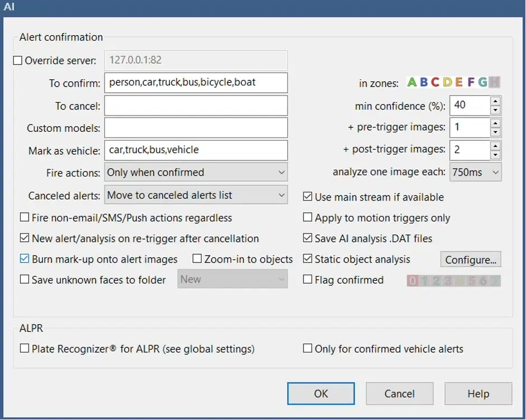Image resolution: width=526 pixels, height=420 pixels.
Task: Disable Static object analysis checkbox
Action: (307, 259)
